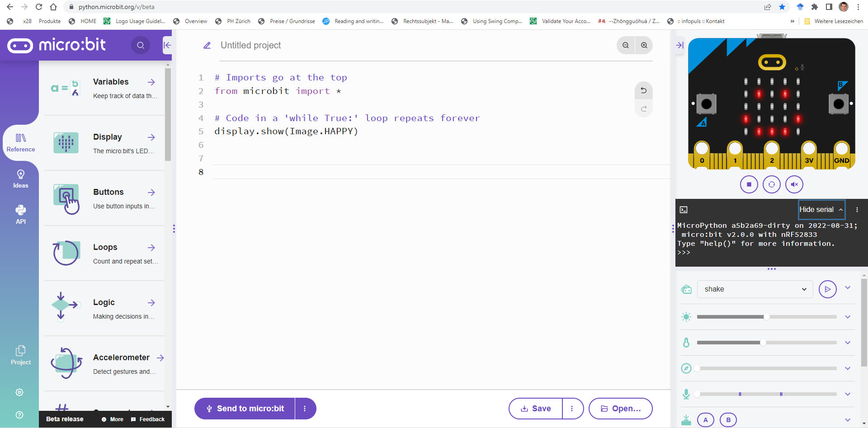Click the Send to micro:bit button
868x428 pixels.
[x=245, y=409]
